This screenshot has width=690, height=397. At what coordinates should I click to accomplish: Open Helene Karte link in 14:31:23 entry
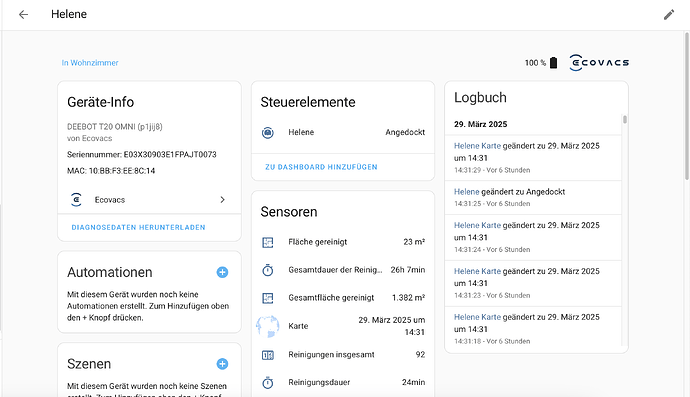[477, 271]
